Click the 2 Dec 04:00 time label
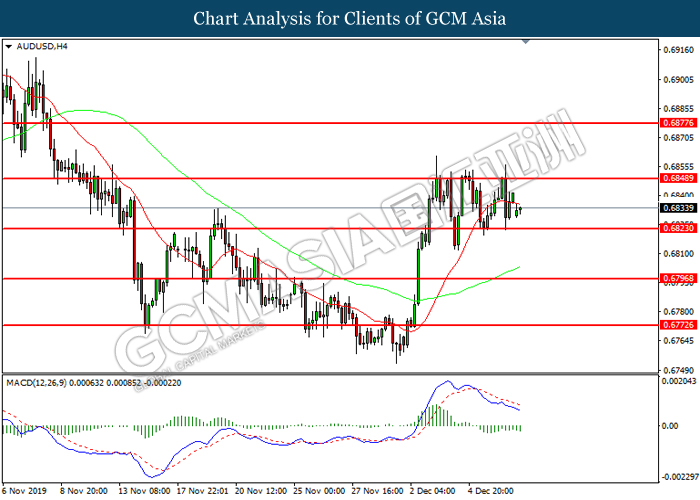The height and width of the screenshot is (500, 700). click(x=433, y=491)
